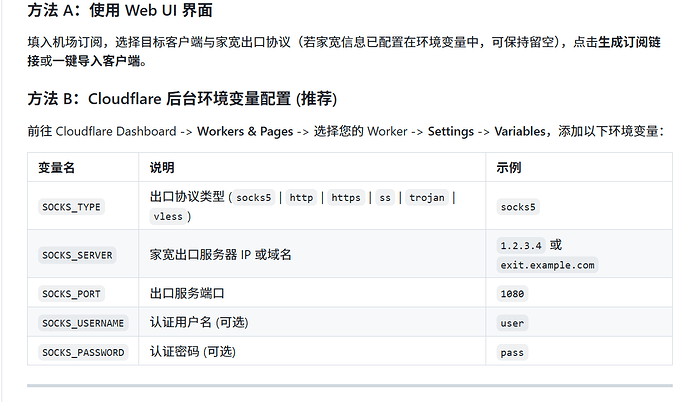This screenshot has height=402, width=690.
Task: Click the trojan code tag
Action: [x=427, y=197]
